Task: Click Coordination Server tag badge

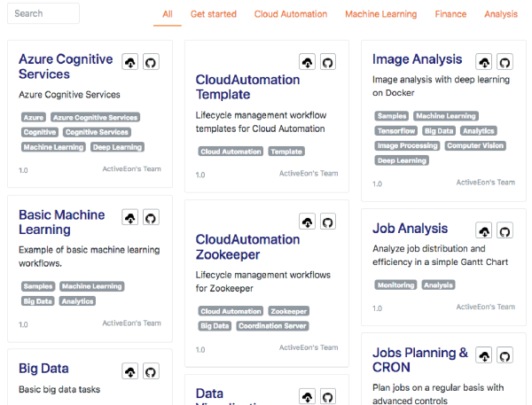Action: tap(272, 326)
